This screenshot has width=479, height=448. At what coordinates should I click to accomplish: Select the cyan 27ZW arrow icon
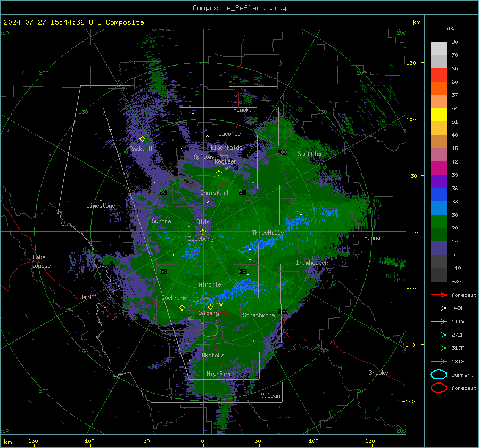[x=439, y=335]
